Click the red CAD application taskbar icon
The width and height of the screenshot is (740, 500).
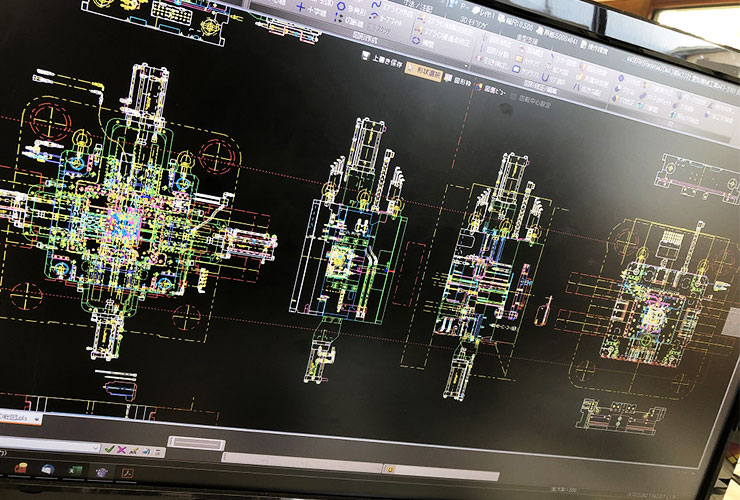(x=21, y=467)
